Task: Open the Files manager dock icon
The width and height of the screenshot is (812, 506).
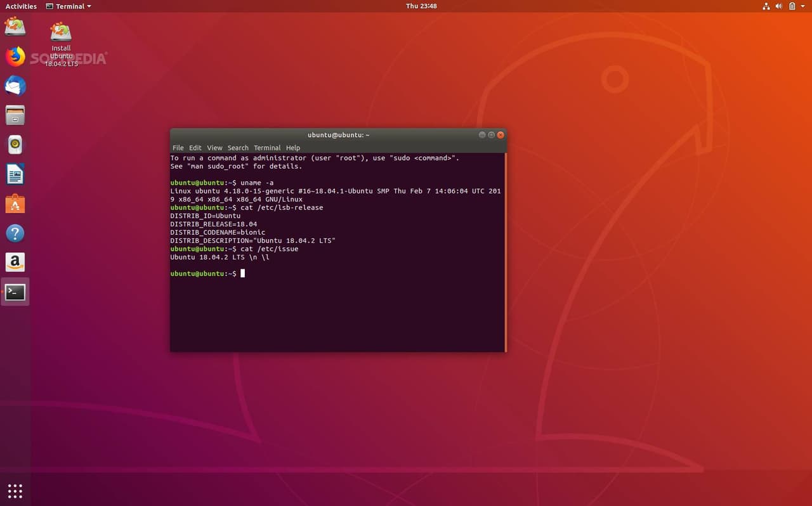Action: point(15,115)
